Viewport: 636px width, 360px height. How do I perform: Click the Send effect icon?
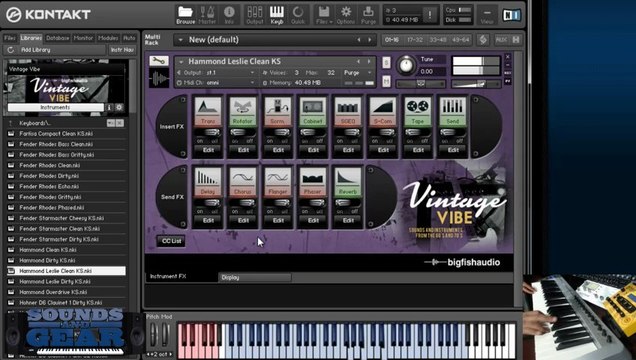tap(452, 107)
